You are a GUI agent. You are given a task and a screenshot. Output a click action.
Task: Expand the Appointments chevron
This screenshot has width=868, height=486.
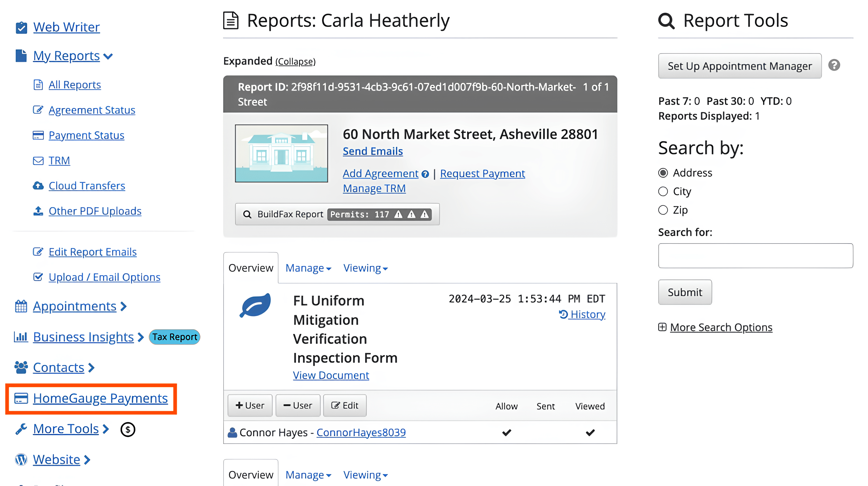click(124, 307)
